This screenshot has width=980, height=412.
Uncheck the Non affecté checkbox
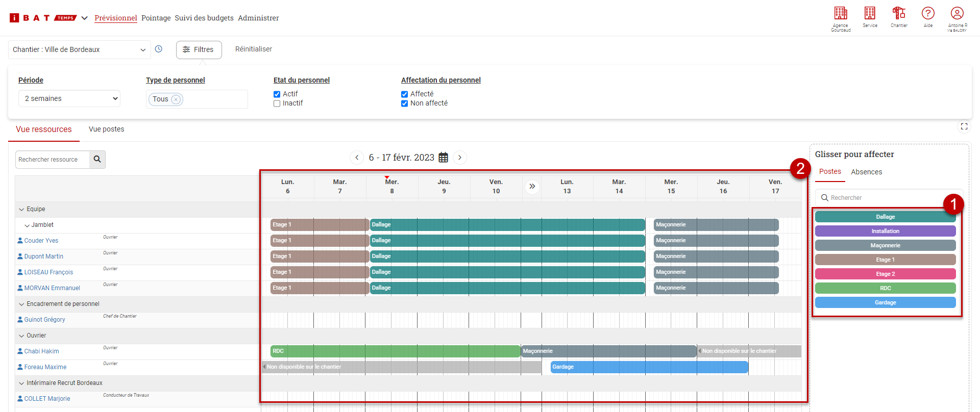[405, 104]
